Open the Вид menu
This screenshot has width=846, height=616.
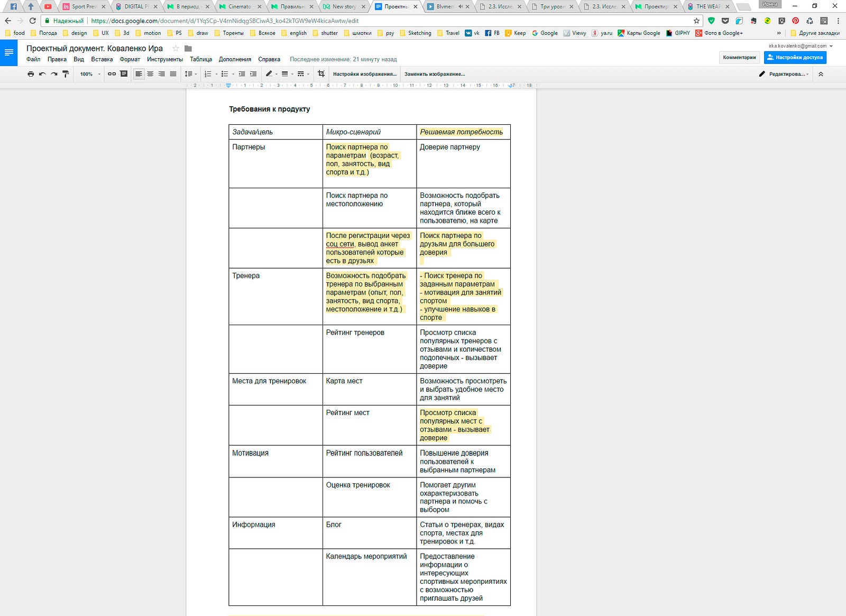[x=79, y=59]
